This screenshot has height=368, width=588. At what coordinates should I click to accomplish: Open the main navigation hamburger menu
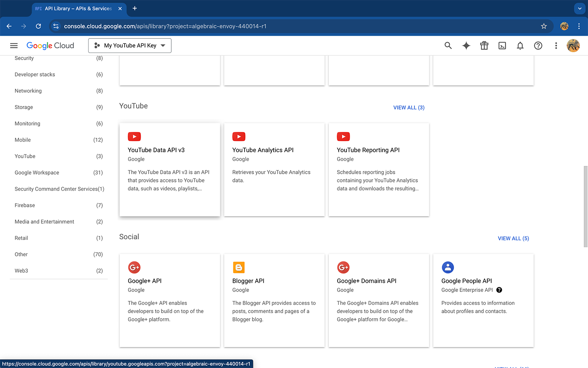14,46
